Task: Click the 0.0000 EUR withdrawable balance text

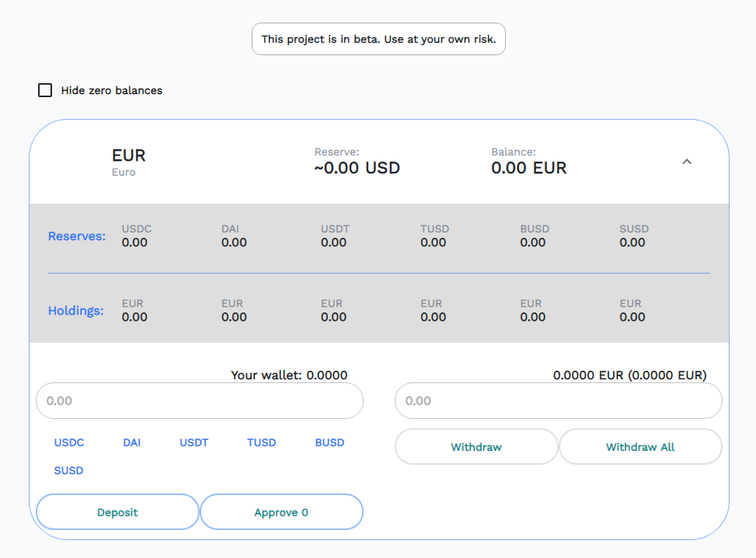Action: [629, 375]
